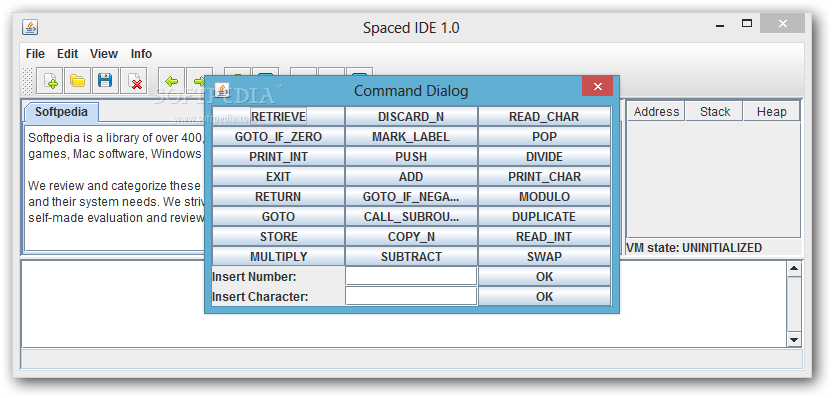Image resolution: width=832 pixels, height=398 pixels.
Task: Close the Command Dialog window
Action: click(x=597, y=86)
